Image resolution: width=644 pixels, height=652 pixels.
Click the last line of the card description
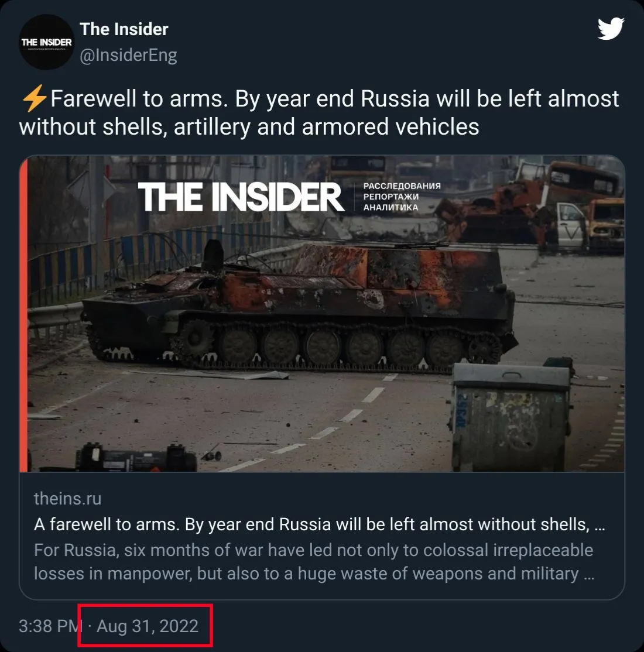tap(314, 574)
